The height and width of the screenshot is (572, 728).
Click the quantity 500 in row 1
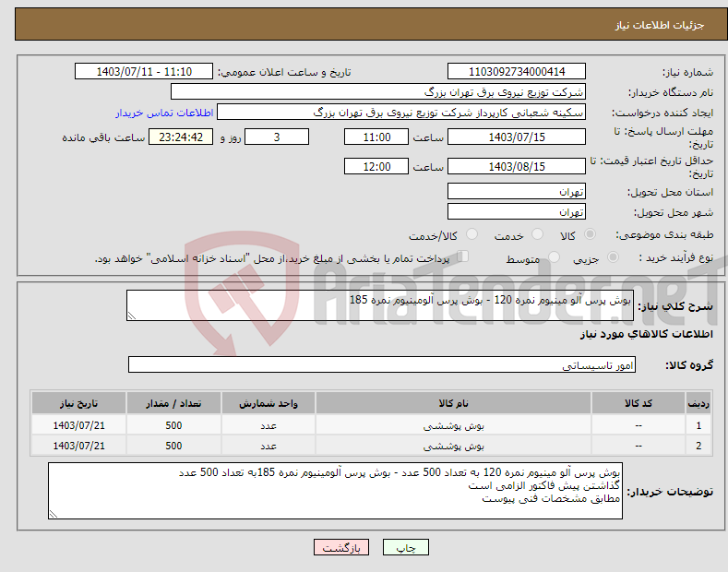point(173,425)
